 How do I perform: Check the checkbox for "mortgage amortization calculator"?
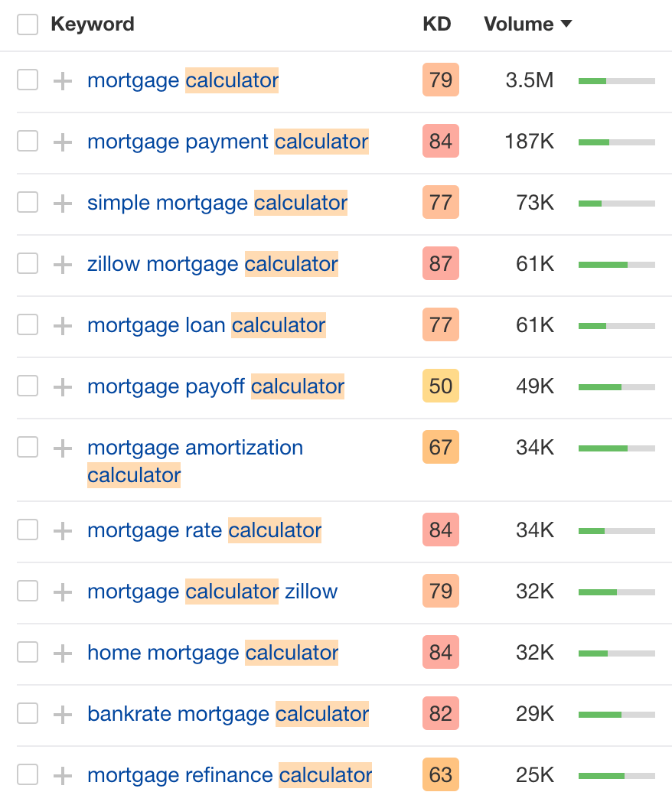(28, 447)
